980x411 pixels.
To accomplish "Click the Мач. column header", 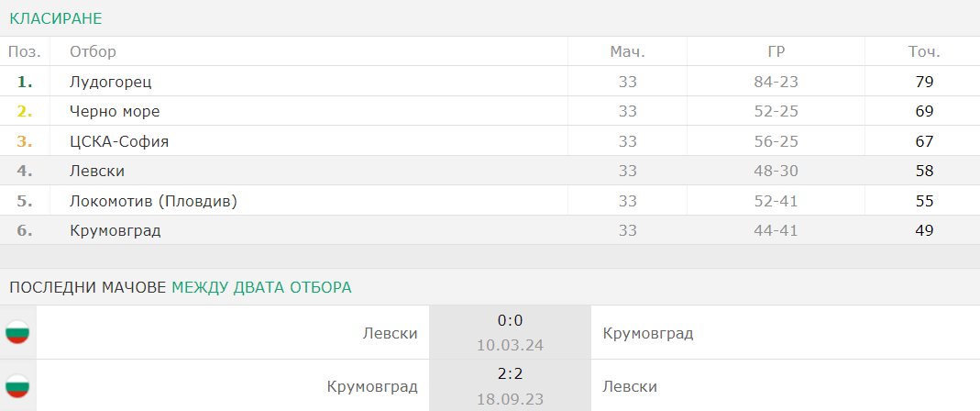I will pyautogui.click(x=627, y=51).
